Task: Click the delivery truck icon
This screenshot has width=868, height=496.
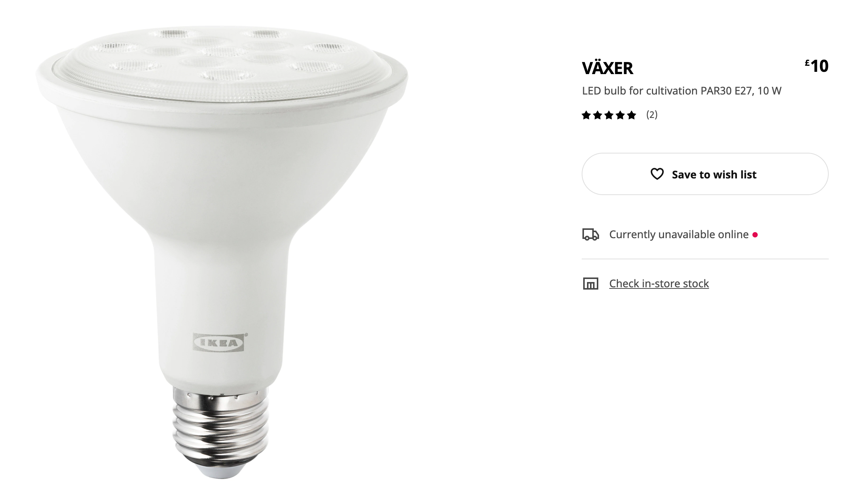Action: tap(590, 234)
